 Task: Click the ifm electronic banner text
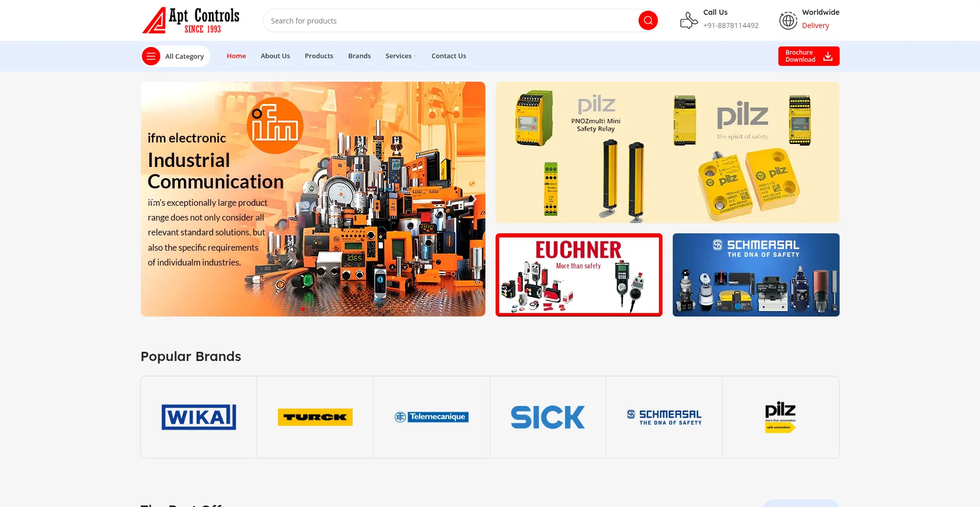(x=187, y=138)
